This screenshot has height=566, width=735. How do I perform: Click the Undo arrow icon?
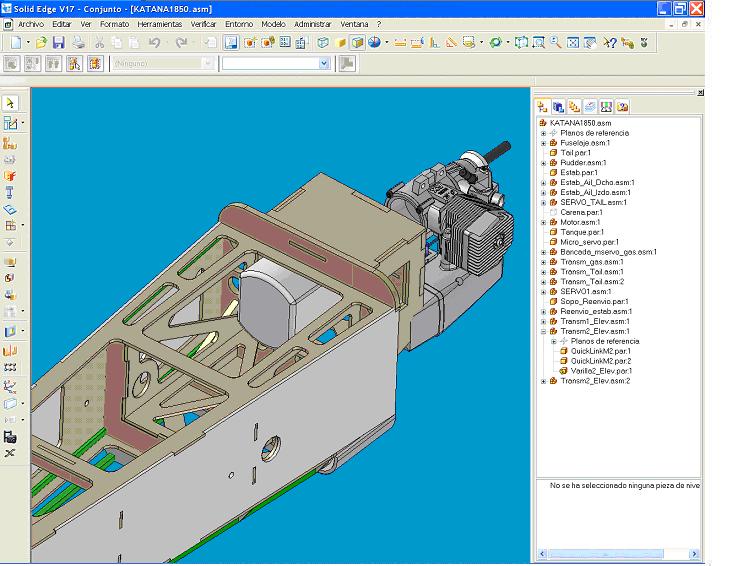[x=155, y=43]
